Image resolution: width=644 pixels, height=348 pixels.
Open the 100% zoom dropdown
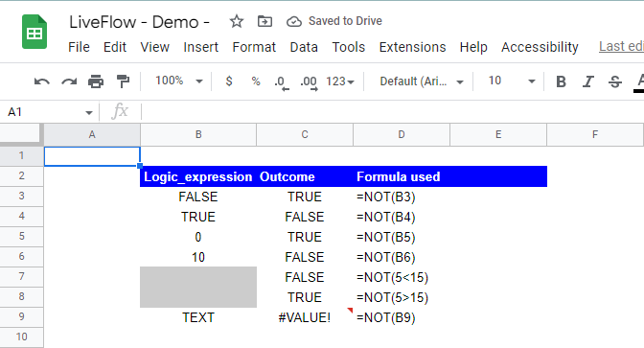coord(179,81)
